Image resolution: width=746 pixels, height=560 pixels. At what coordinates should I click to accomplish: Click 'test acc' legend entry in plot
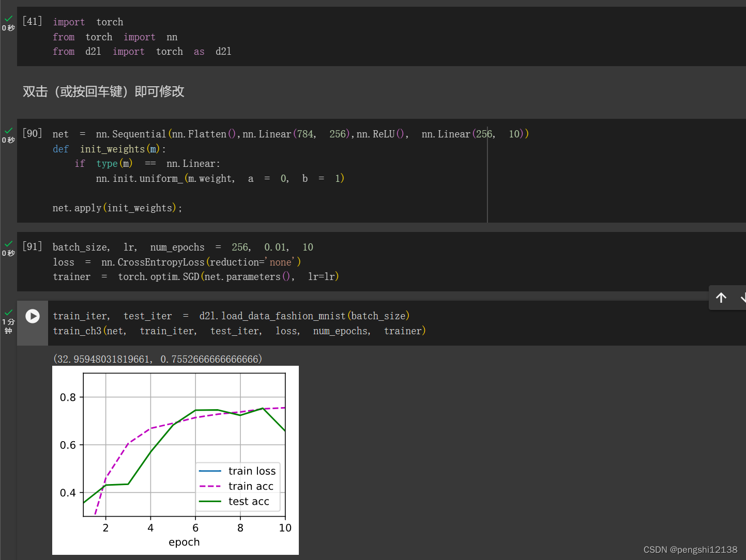click(x=234, y=501)
